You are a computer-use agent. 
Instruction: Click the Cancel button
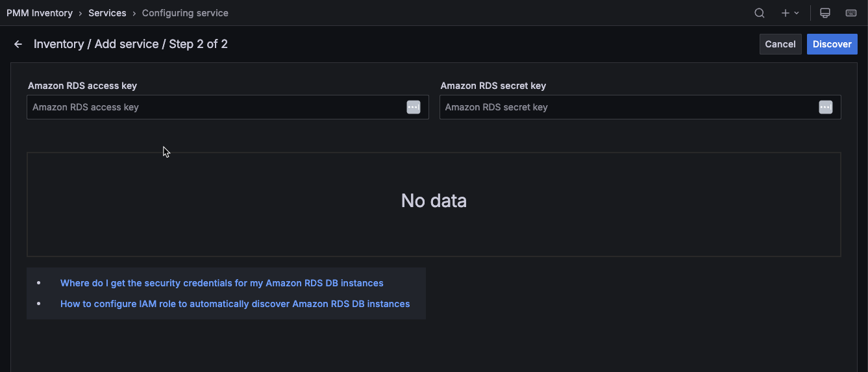[780, 44]
